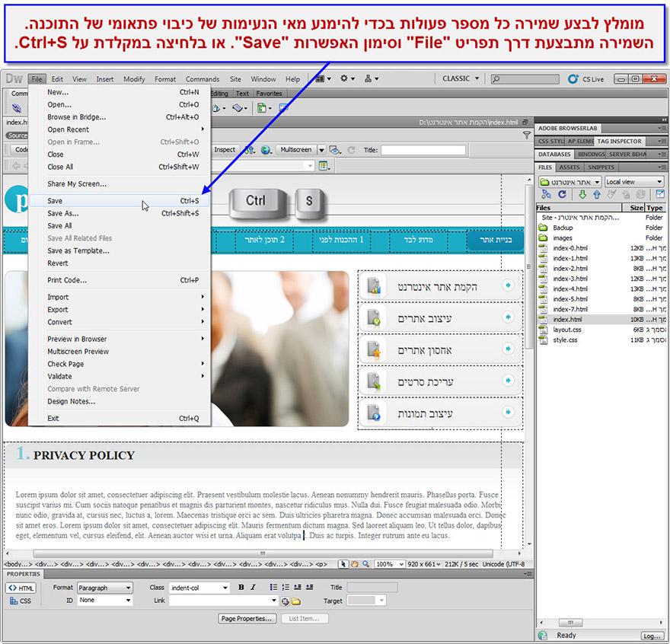
Task: Open the Layout icon menu in menu bar
Action: (x=323, y=78)
